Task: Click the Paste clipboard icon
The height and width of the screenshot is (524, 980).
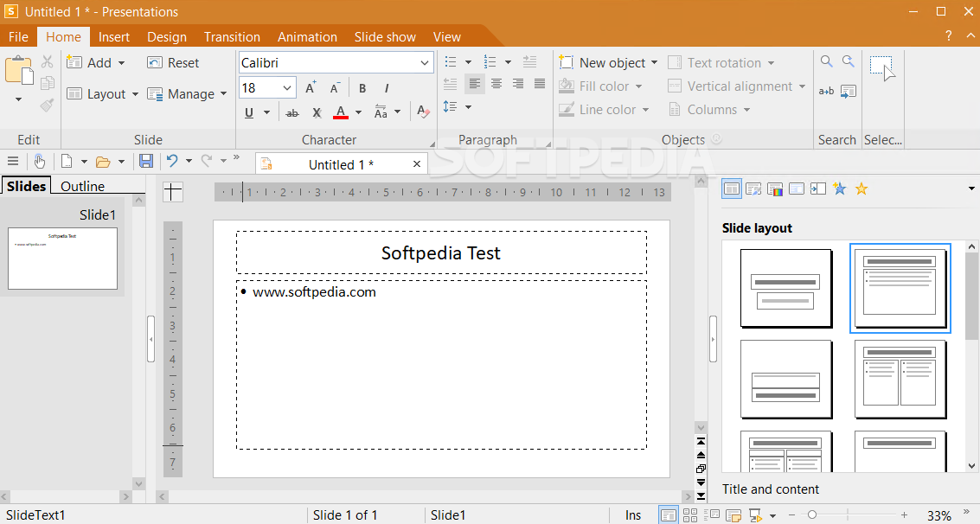Action: click(x=19, y=70)
